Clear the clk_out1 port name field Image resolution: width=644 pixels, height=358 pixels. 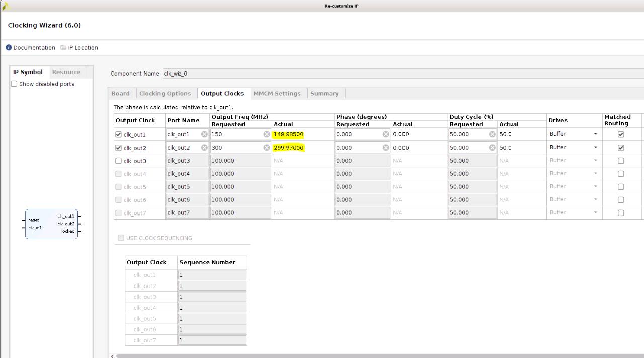coord(204,134)
